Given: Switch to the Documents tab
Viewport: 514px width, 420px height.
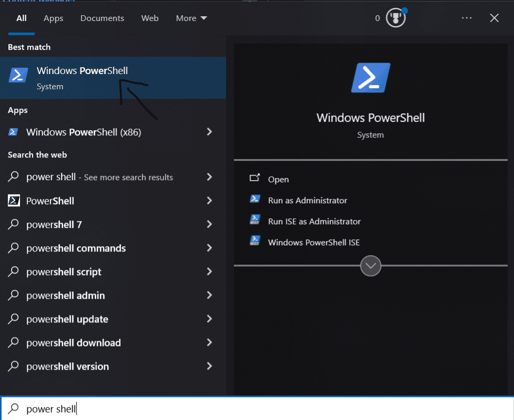Looking at the screenshot, I should [x=102, y=18].
